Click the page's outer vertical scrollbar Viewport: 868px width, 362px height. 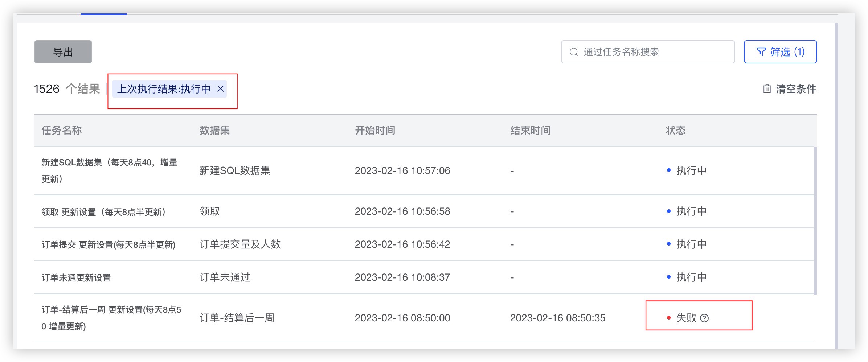(836, 186)
